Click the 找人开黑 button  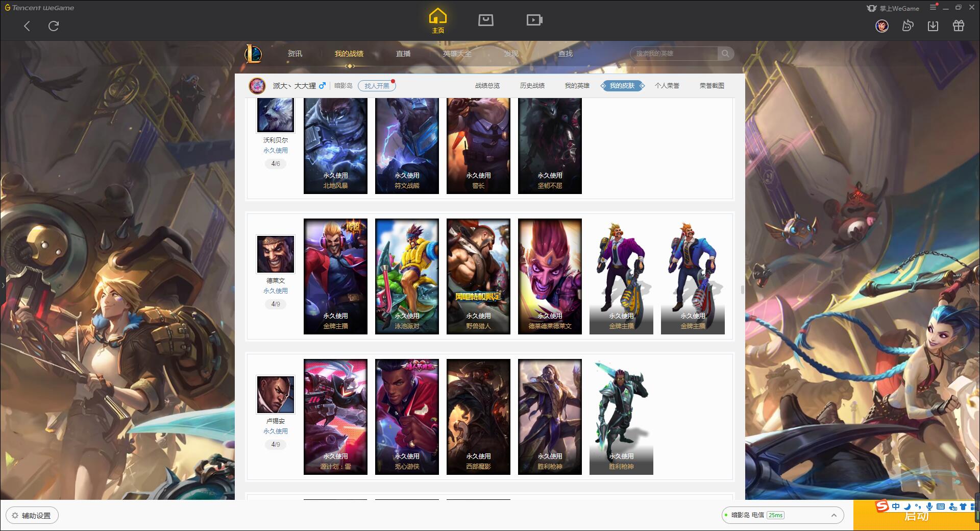coord(377,86)
